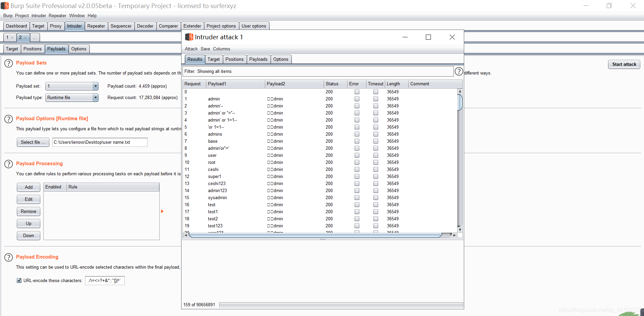This screenshot has width=644, height=316.
Task: Switch to main Intruder Options tab
Action: (79, 49)
